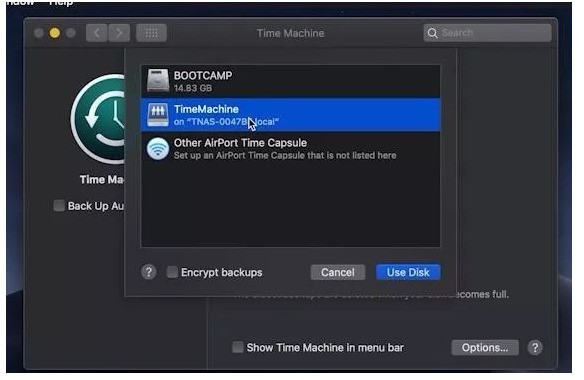Image resolution: width=584 pixels, height=380 pixels.
Task: Click the large Time Machine clock icon
Action: (x=99, y=119)
